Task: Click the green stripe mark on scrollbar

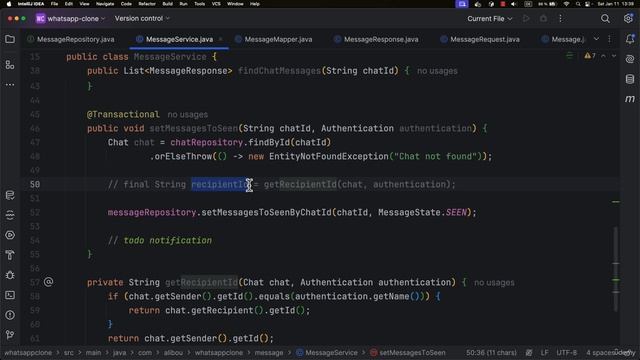Action: pyautogui.click(x=616, y=280)
